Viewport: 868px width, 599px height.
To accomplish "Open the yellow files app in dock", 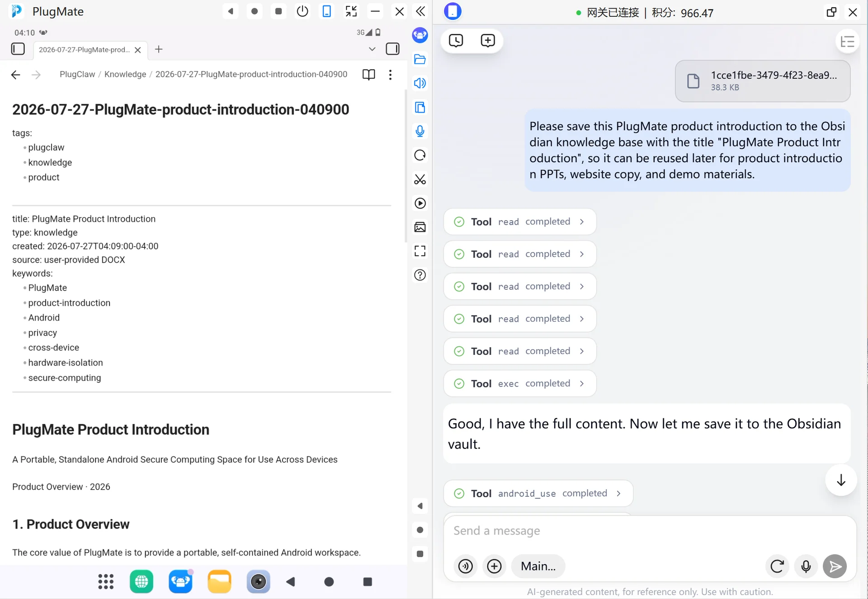I will [x=219, y=582].
